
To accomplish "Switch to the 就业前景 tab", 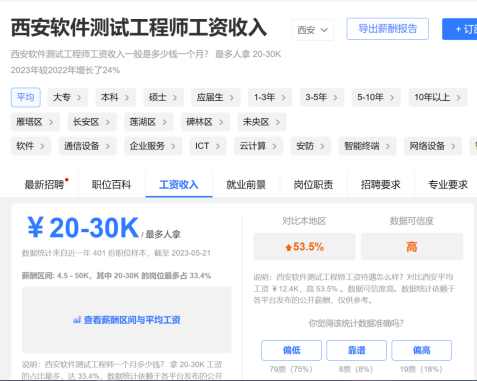I will [246, 185].
